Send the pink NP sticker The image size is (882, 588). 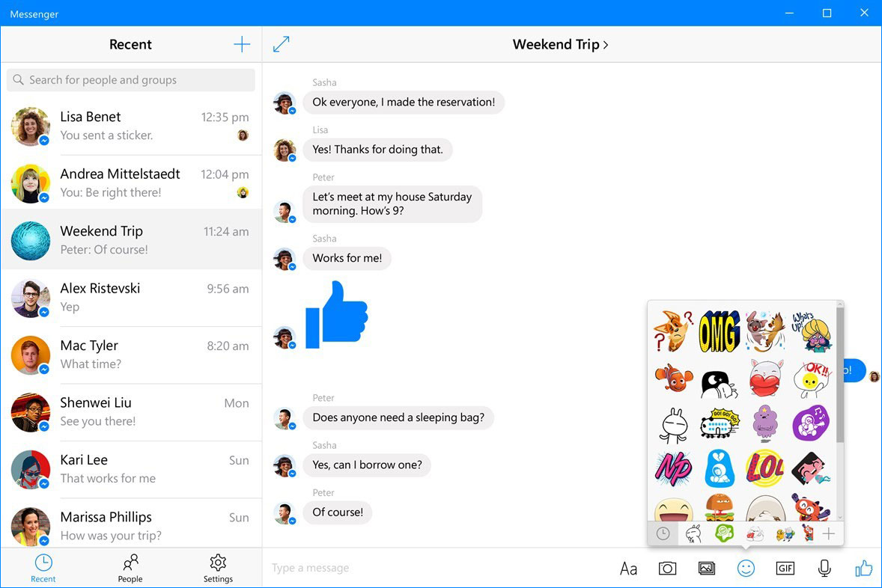673,468
